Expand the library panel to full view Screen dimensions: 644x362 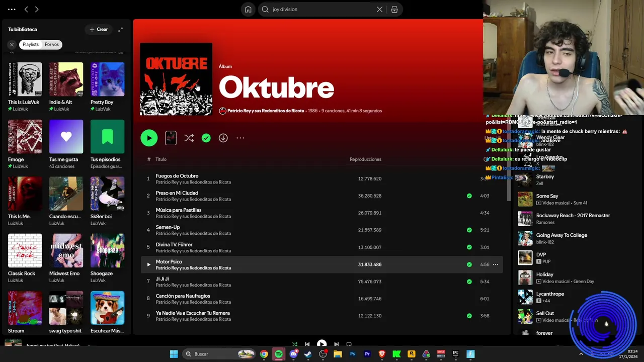pos(120,29)
